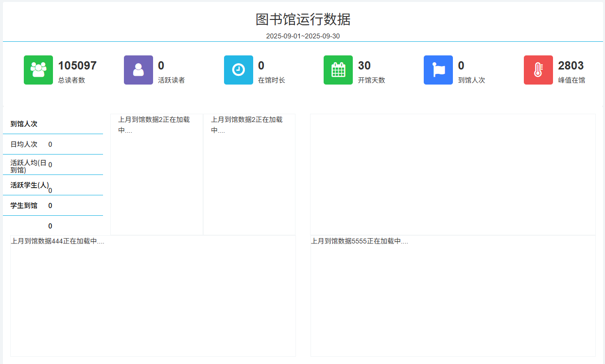The image size is (605, 364).
Task: Click the green readers group icon for 总读者数
Action: pyautogui.click(x=38, y=70)
